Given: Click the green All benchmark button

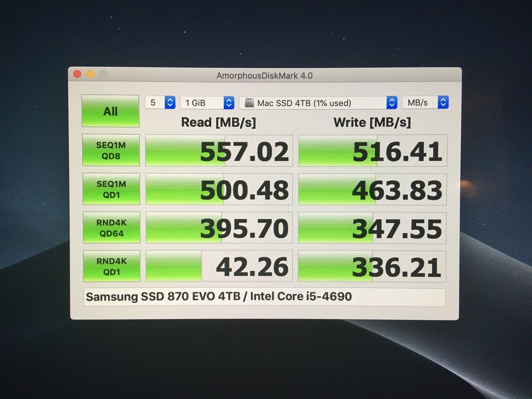Looking at the screenshot, I should pos(110,111).
